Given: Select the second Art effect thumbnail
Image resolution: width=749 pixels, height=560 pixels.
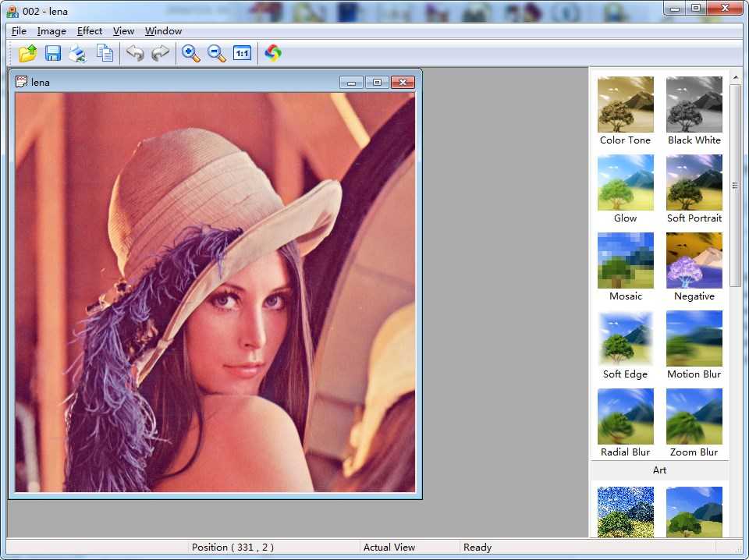Looking at the screenshot, I should pos(694,512).
